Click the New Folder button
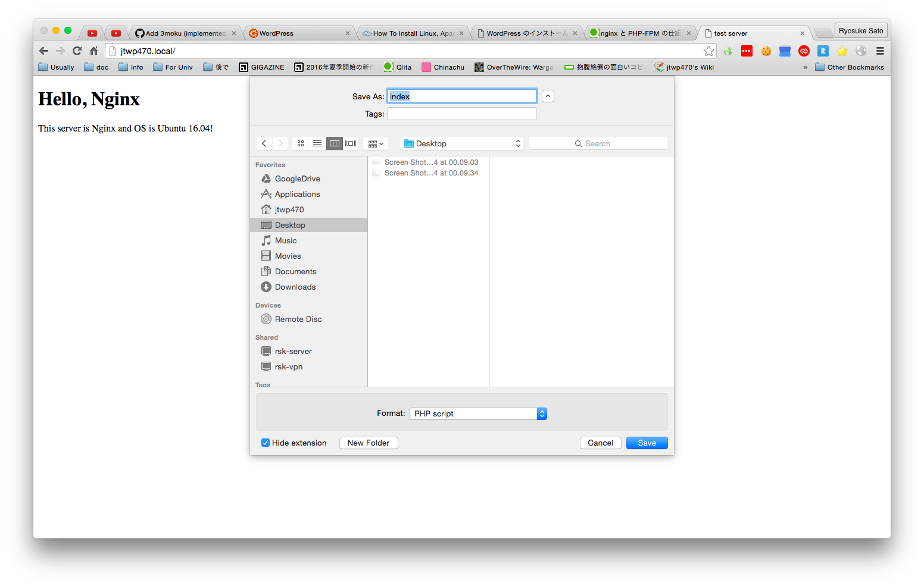924x586 pixels. click(x=369, y=443)
